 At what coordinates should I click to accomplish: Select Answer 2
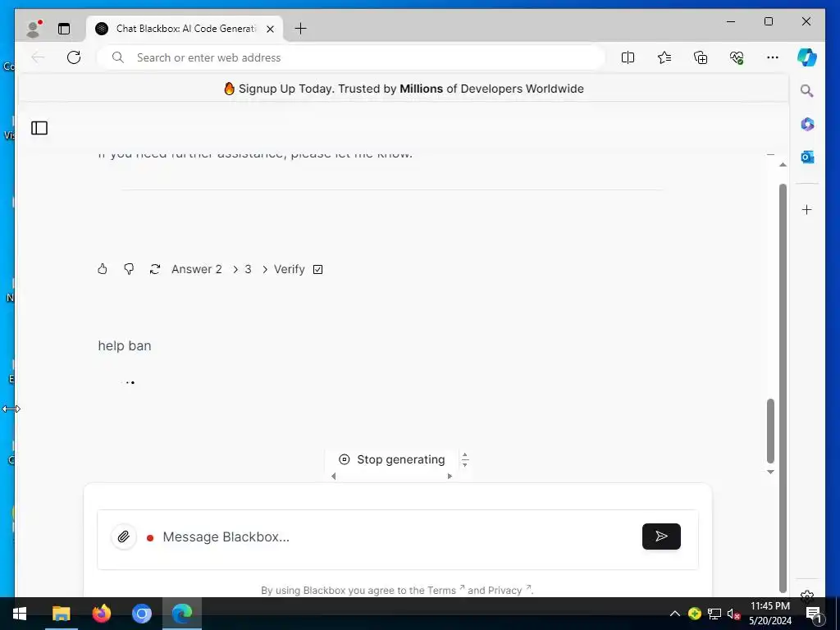tap(197, 269)
